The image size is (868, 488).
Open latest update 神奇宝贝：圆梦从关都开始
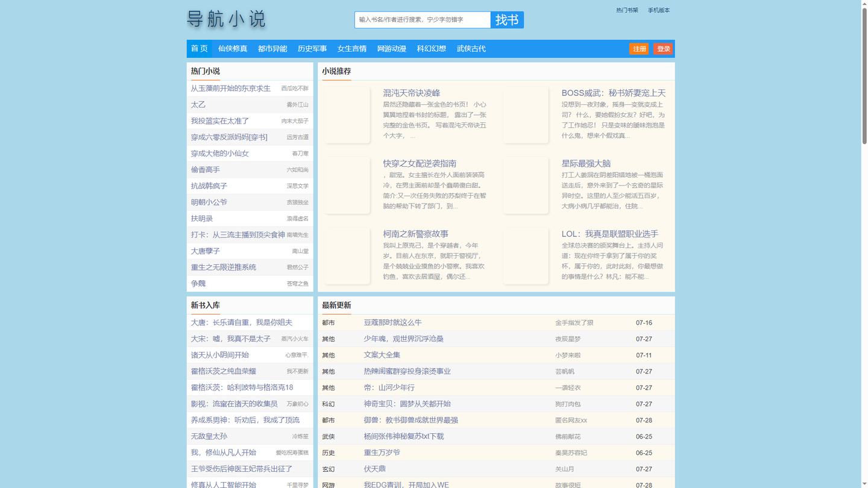pyautogui.click(x=407, y=404)
